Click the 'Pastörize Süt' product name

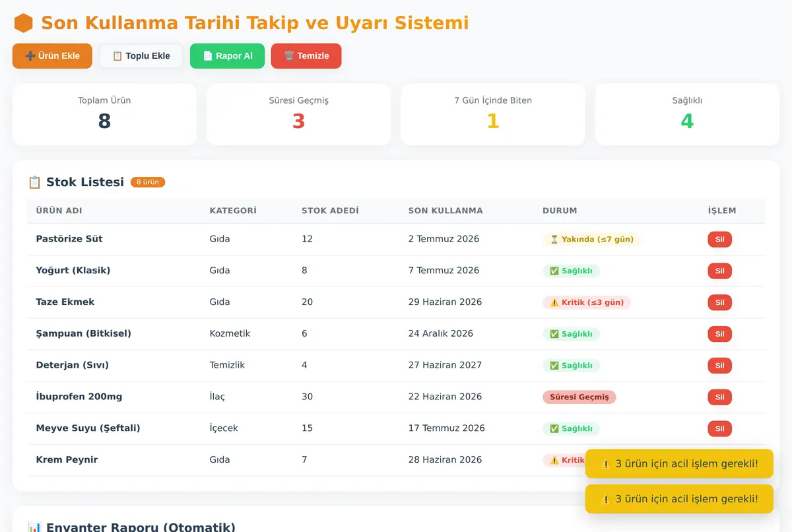click(69, 239)
